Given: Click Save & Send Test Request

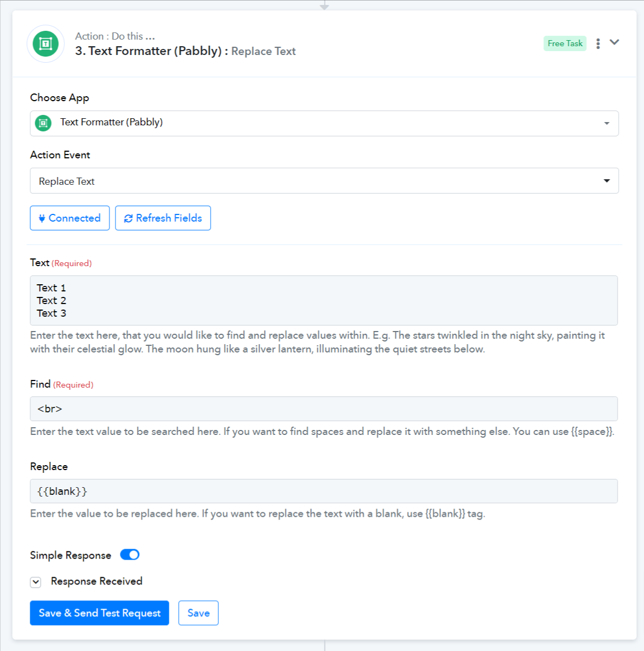Looking at the screenshot, I should 100,613.
